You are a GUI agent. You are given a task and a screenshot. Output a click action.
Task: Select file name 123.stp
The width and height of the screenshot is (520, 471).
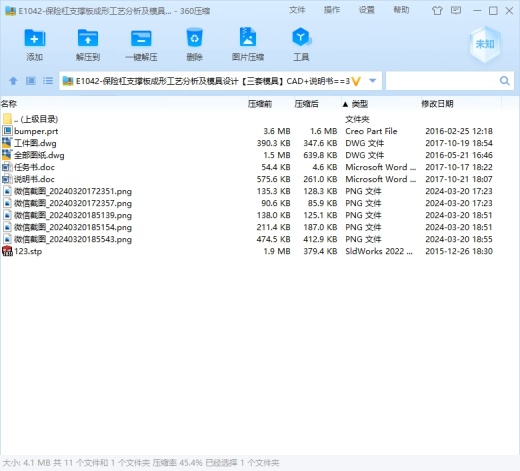pos(28,251)
